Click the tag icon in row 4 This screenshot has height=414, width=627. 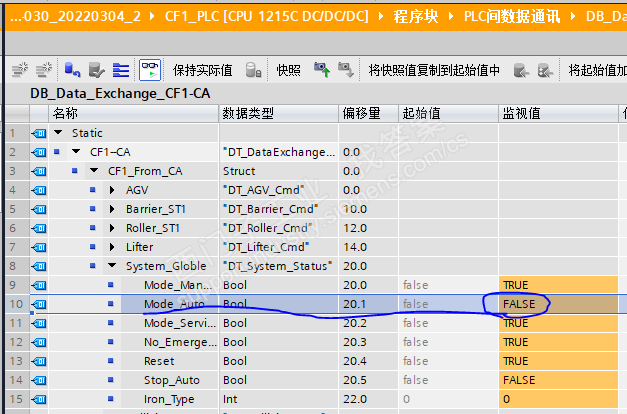pos(39,190)
